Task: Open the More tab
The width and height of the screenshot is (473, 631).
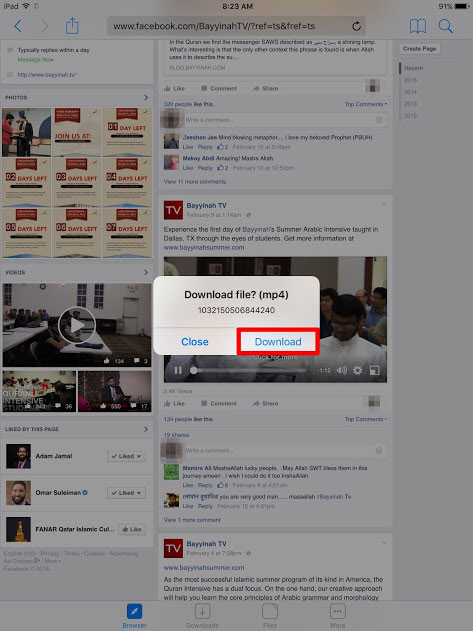Action: (338, 616)
